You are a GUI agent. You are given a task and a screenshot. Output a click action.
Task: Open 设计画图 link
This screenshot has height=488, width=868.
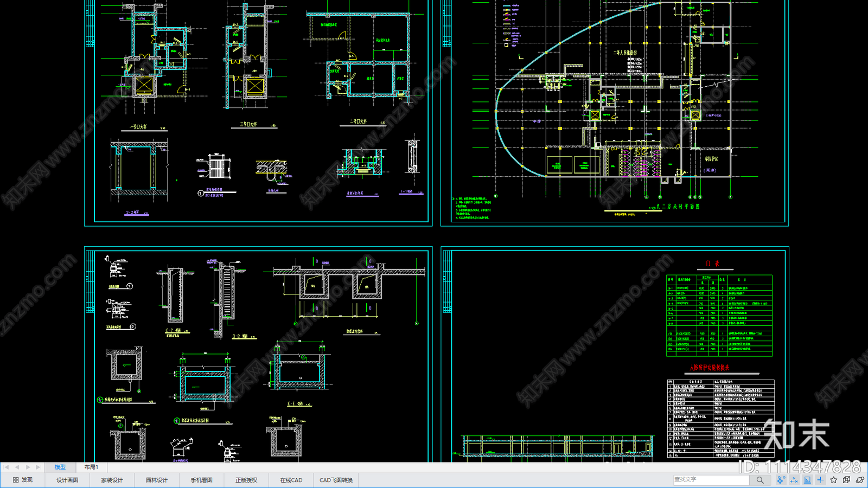pyautogui.click(x=67, y=480)
